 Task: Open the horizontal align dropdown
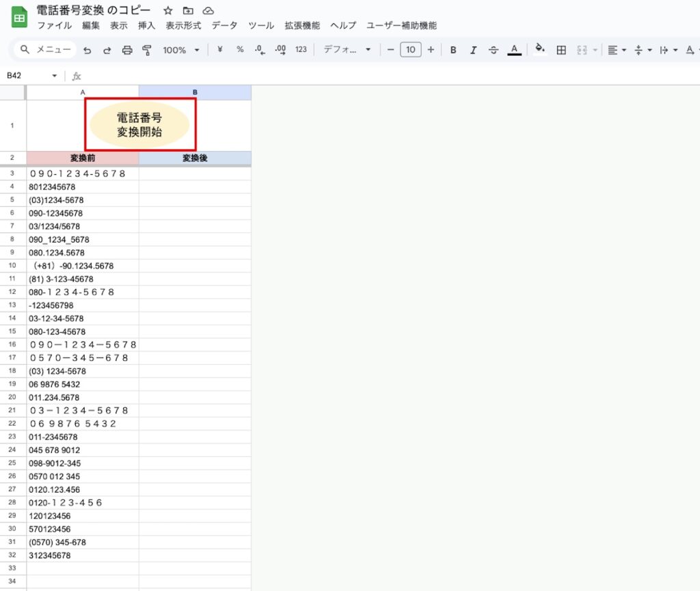click(617, 50)
